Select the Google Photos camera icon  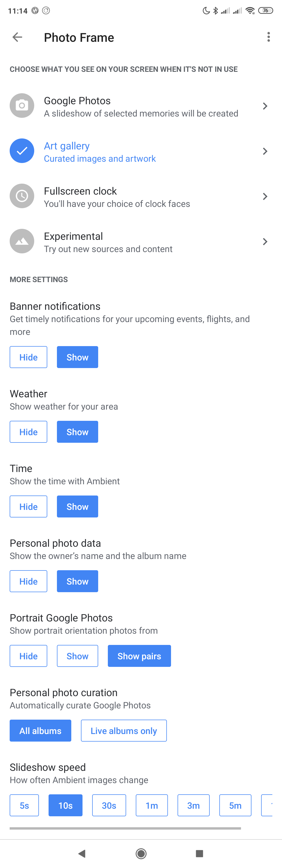pyautogui.click(x=22, y=106)
